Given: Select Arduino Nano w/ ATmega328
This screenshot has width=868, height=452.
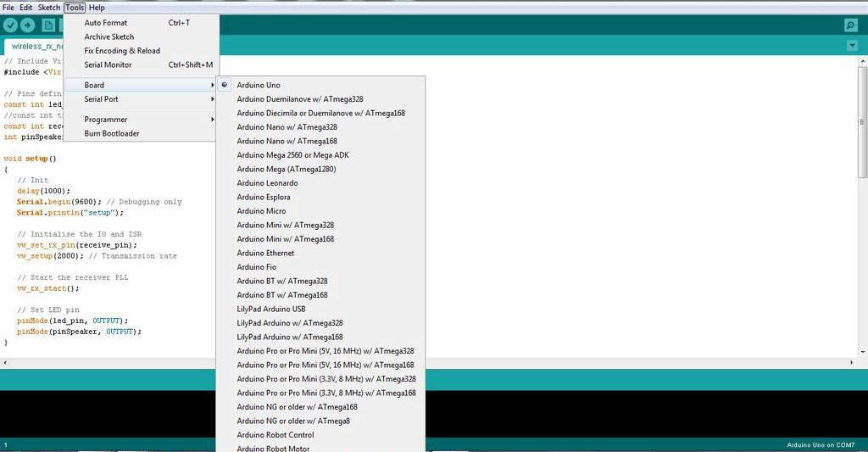Looking at the screenshot, I should (x=320, y=127).
